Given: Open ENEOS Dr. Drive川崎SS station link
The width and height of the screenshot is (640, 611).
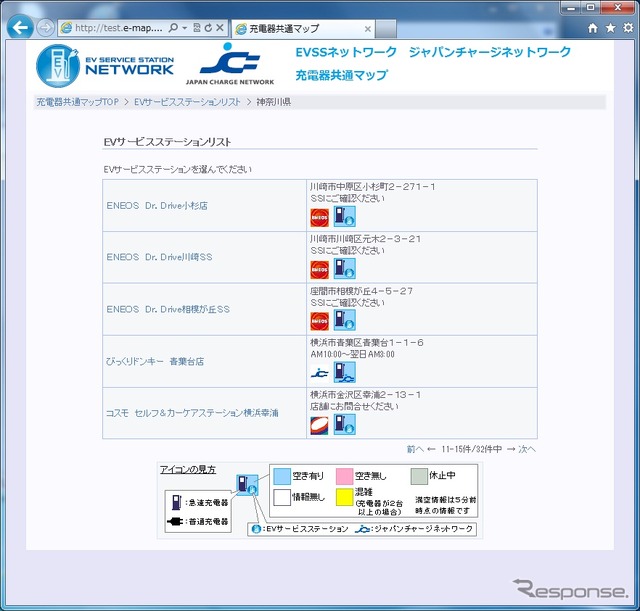Looking at the screenshot, I should click(159, 257).
